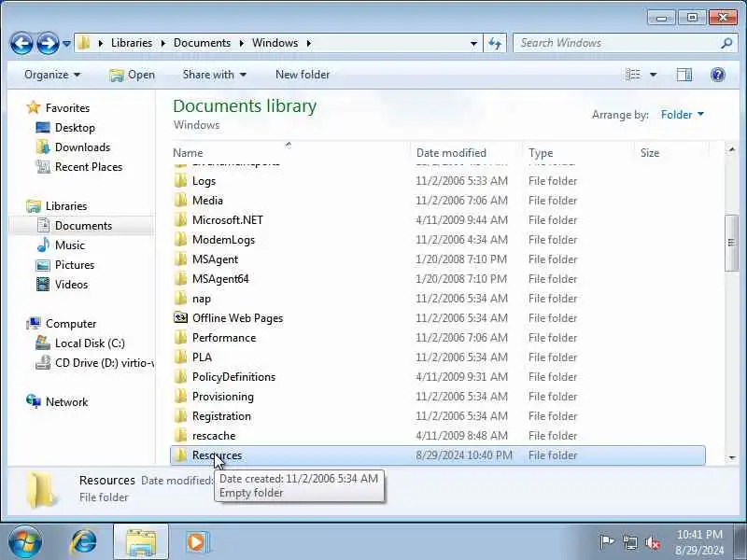Sort by Date modified column header

pos(451,153)
